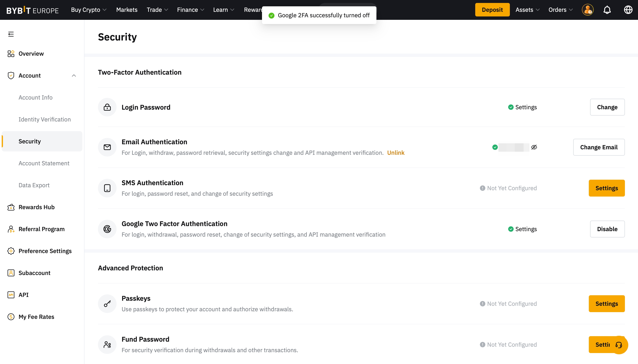Open the Assets dropdown menu

coord(527,10)
